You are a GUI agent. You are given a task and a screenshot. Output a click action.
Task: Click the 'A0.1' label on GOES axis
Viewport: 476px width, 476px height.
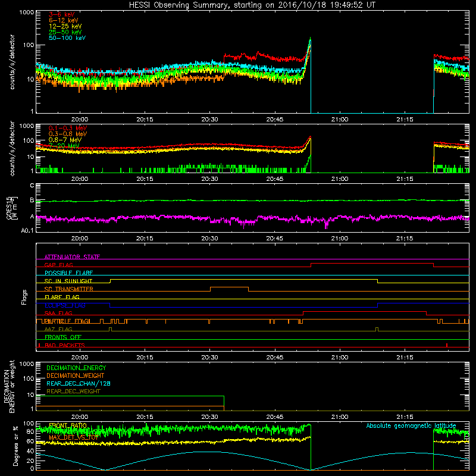point(27,230)
